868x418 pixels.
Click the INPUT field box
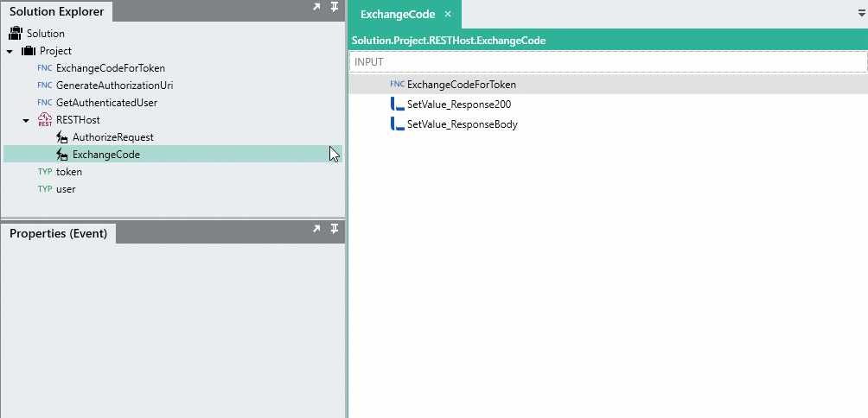click(x=607, y=62)
